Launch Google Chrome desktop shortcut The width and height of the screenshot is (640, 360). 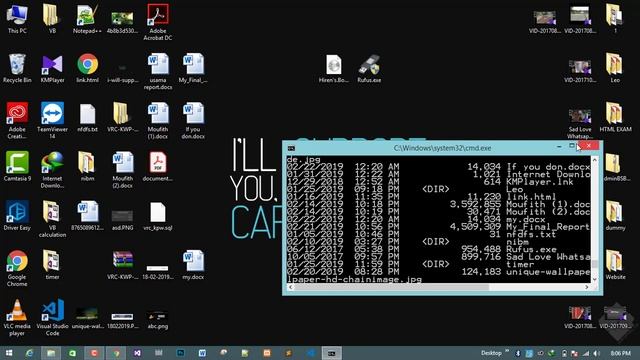pyautogui.click(x=17, y=268)
